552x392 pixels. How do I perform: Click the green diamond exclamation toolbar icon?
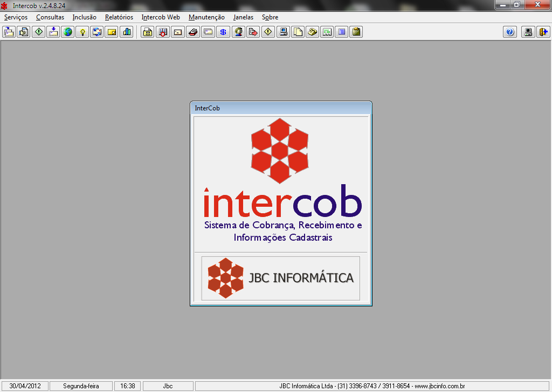38,32
